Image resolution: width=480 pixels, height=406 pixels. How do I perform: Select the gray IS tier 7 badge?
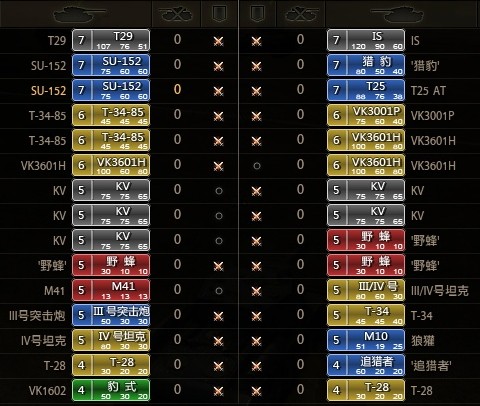click(366, 40)
